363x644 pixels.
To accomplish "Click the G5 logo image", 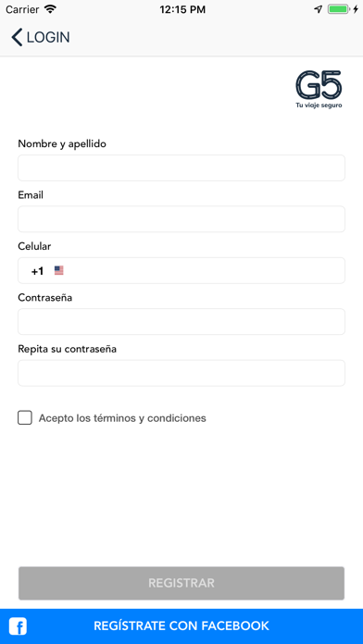I will [x=319, y=90].
